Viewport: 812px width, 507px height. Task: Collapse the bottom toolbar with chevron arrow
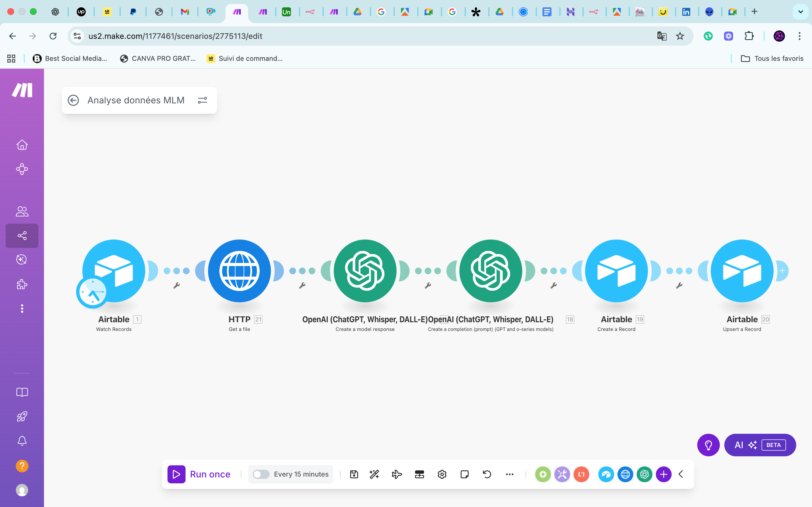click(x=681, y=474)
